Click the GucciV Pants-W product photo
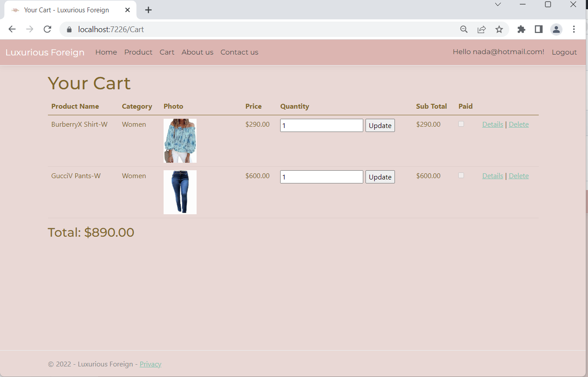The height and width of the screenshot is (377, 588). click(x=180, y=192)
